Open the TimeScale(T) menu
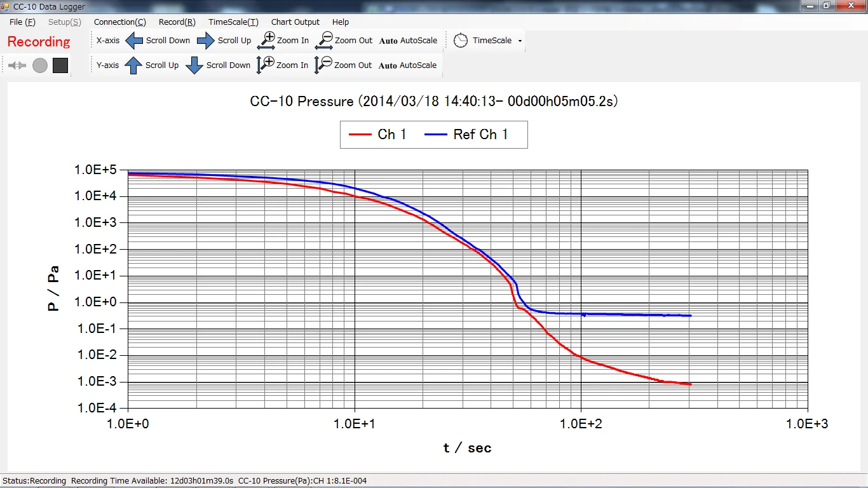 233,22
